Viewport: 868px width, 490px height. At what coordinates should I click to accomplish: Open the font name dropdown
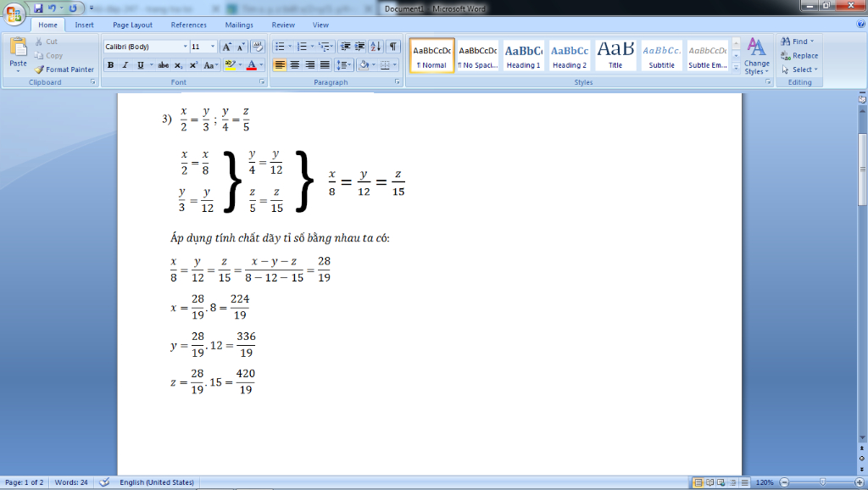coord(185,47)
